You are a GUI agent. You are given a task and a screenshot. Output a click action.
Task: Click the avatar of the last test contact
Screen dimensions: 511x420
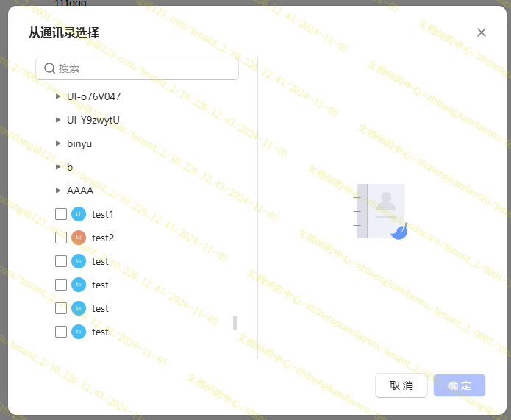79,332
